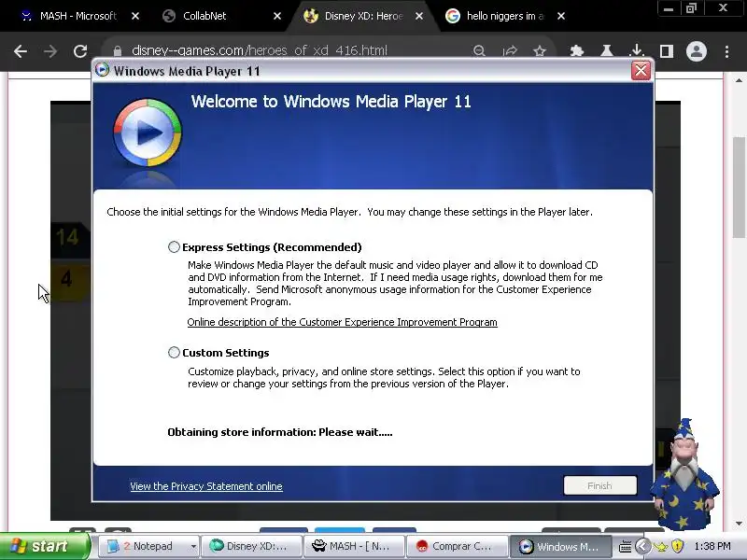Click the share page icon
The height and width of the screenshot is (560, 747).
510,50
